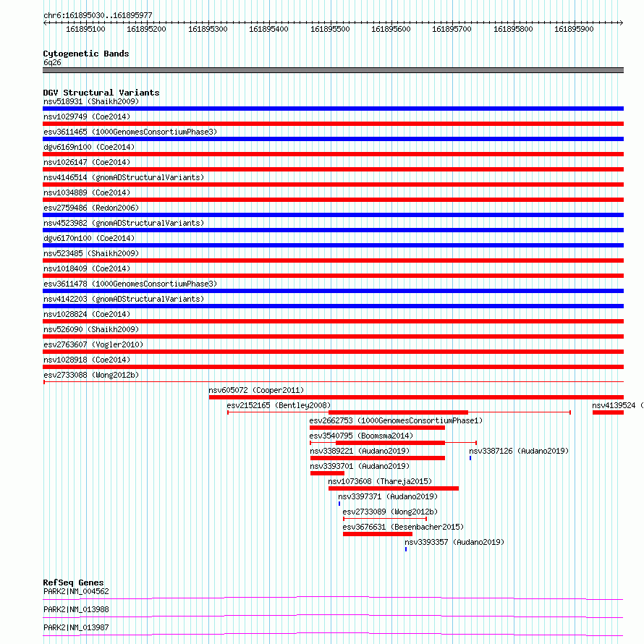The image size is (644, 644).
Task: Click ruler position 161895700
Action: [452, 29]
